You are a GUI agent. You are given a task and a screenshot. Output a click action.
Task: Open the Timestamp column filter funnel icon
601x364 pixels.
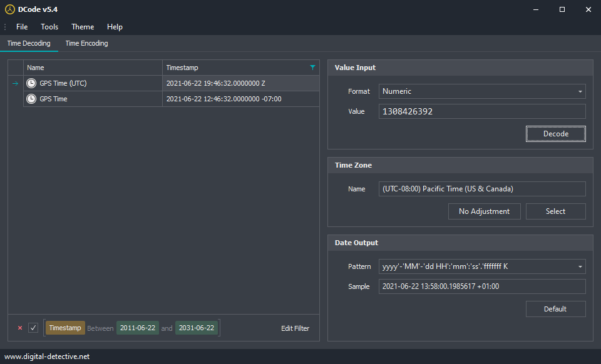point(312,68)
